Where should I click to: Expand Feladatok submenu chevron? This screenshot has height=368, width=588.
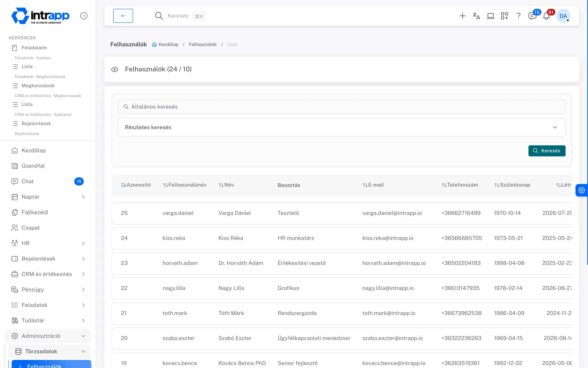83,305
